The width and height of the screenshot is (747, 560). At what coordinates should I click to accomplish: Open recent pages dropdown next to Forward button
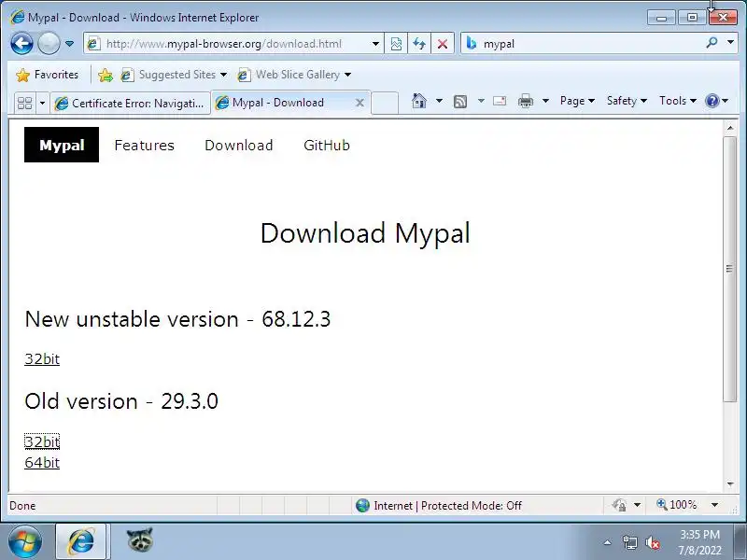point(69,44)
